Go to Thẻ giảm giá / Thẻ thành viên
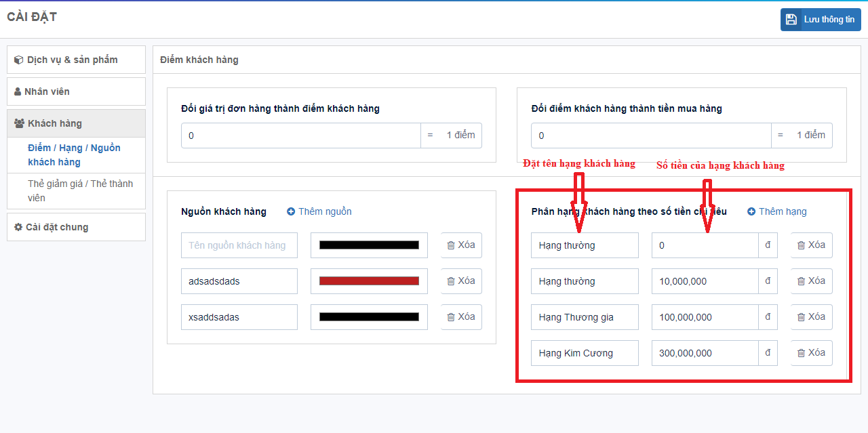Viewport: 868px width, 433px height. [x=80, y=190]
